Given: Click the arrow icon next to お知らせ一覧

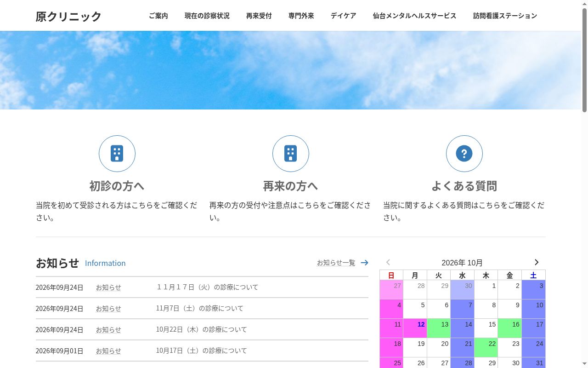Looking at the screenshot, I should 364,263.
